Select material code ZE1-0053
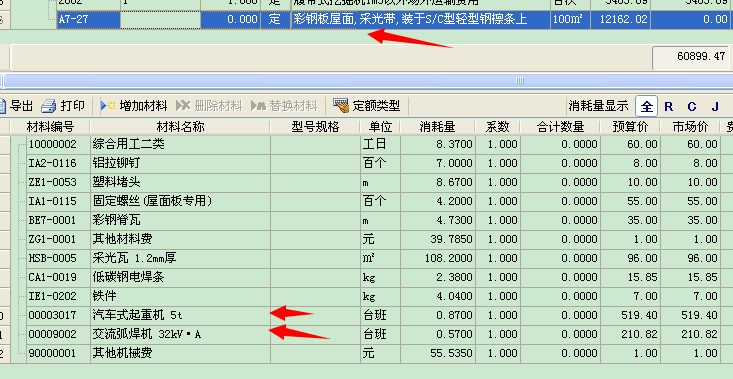The height and width of the screenshot is (379, 733). pyautogui.click(x=52, y=182)
